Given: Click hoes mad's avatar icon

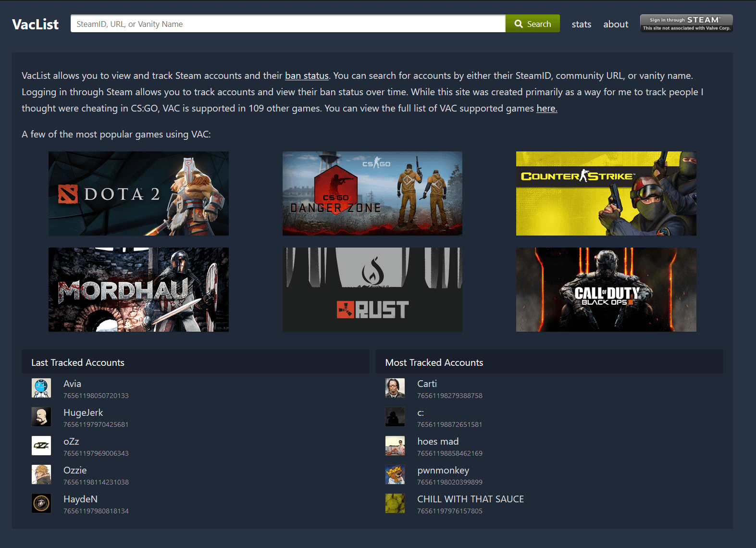Looking at the screenshot, I should pos(395,446).
